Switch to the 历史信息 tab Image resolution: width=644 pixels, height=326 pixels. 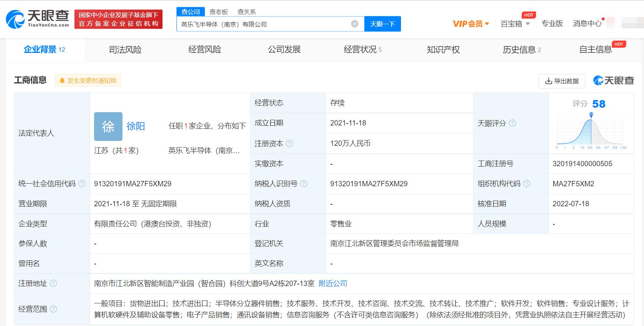tap(522, 49)
